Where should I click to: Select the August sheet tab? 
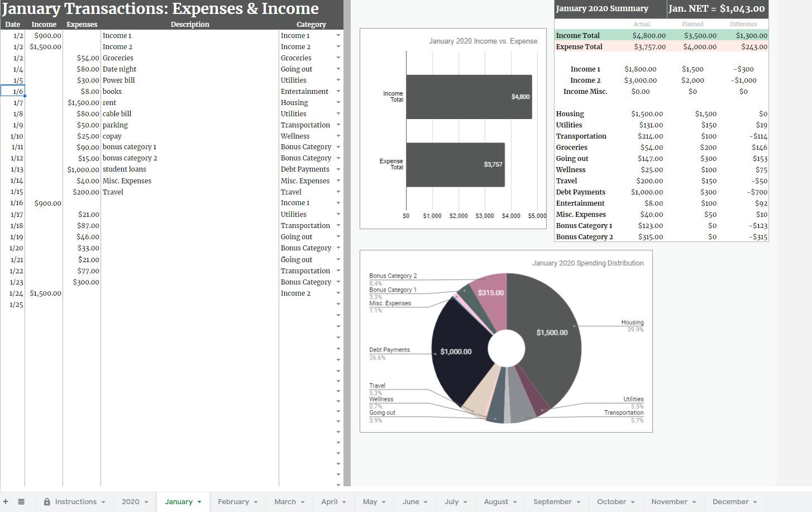click(496, 501)
